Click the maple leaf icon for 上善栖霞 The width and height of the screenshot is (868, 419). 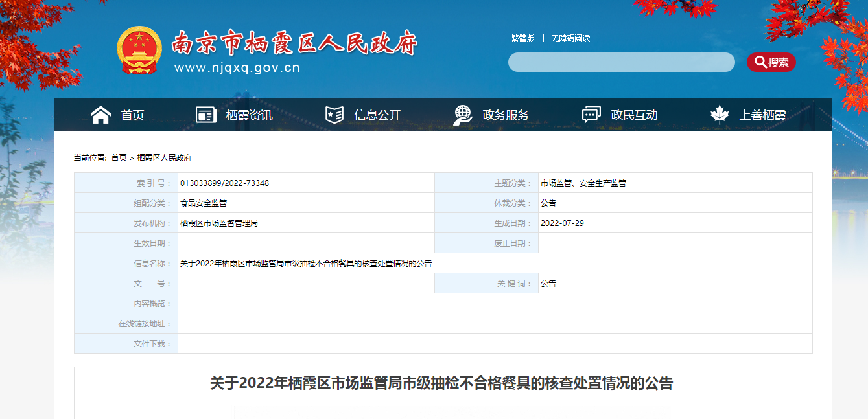point(720,115)
